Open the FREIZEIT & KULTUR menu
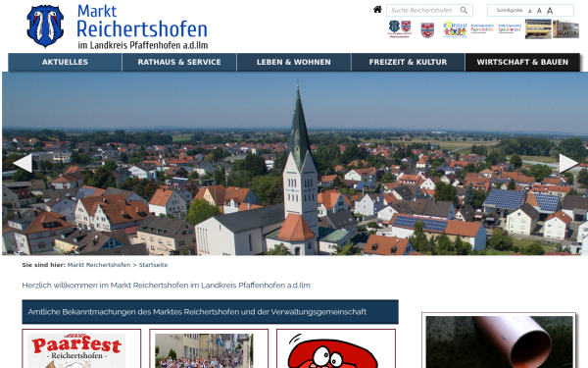The image size is (588, 368). [408, 62]
